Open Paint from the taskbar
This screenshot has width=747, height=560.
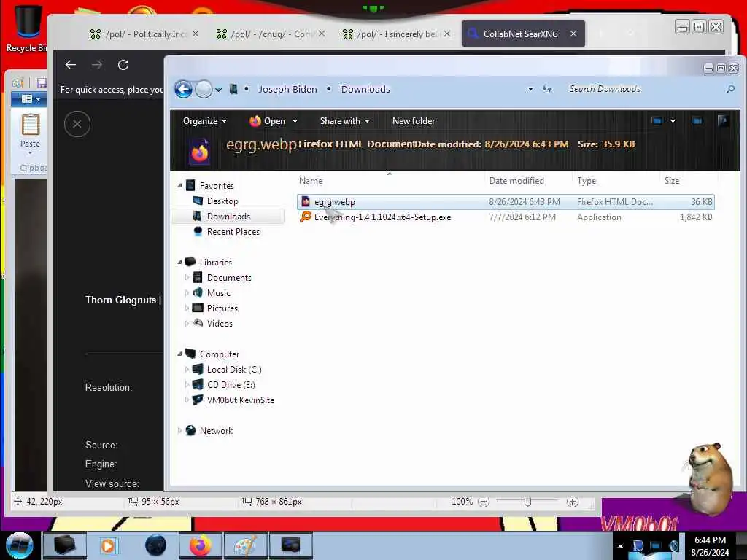(245, 545)
